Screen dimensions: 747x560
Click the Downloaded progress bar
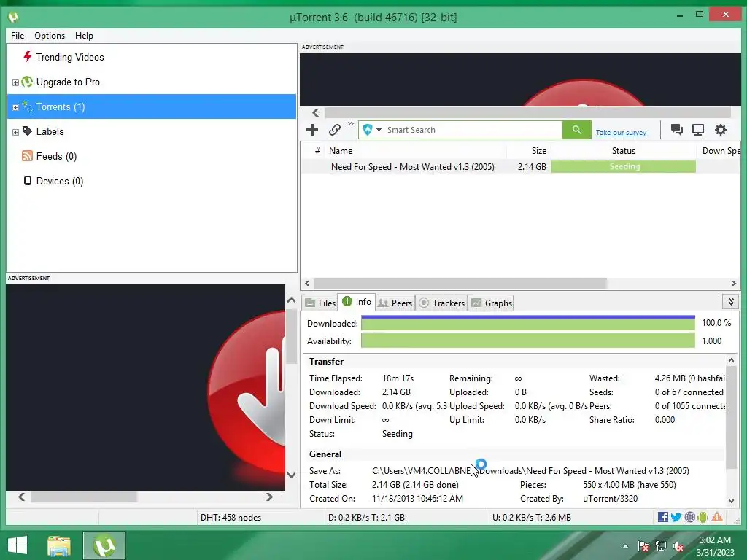click(528, 323)
